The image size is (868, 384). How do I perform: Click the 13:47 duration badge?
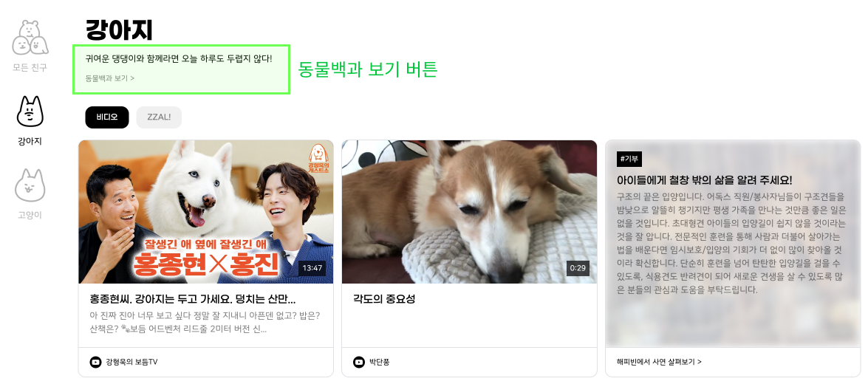tap(312, 268)
